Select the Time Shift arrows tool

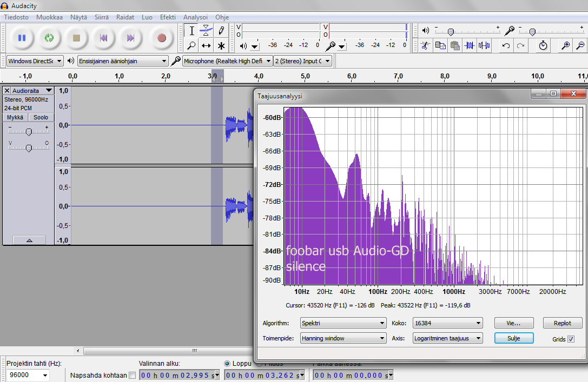pos(206,46)
